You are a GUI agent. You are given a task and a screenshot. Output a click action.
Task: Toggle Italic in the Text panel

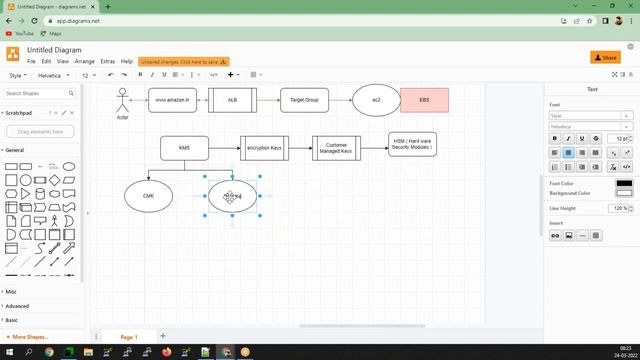[568, 139]
